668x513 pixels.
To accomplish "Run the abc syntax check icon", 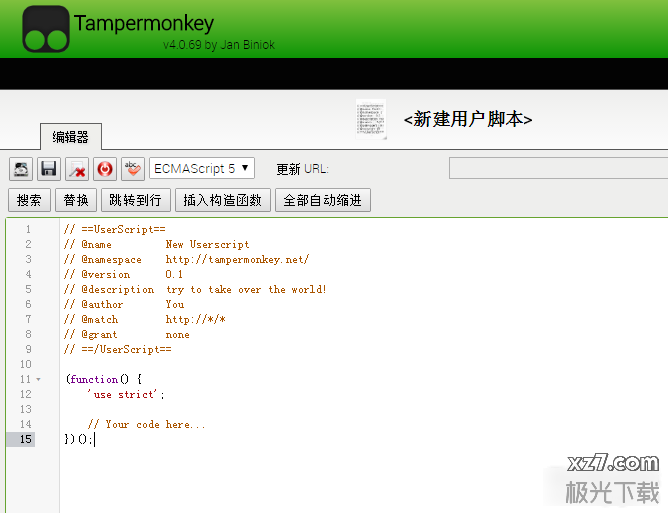I will [132, 169].
